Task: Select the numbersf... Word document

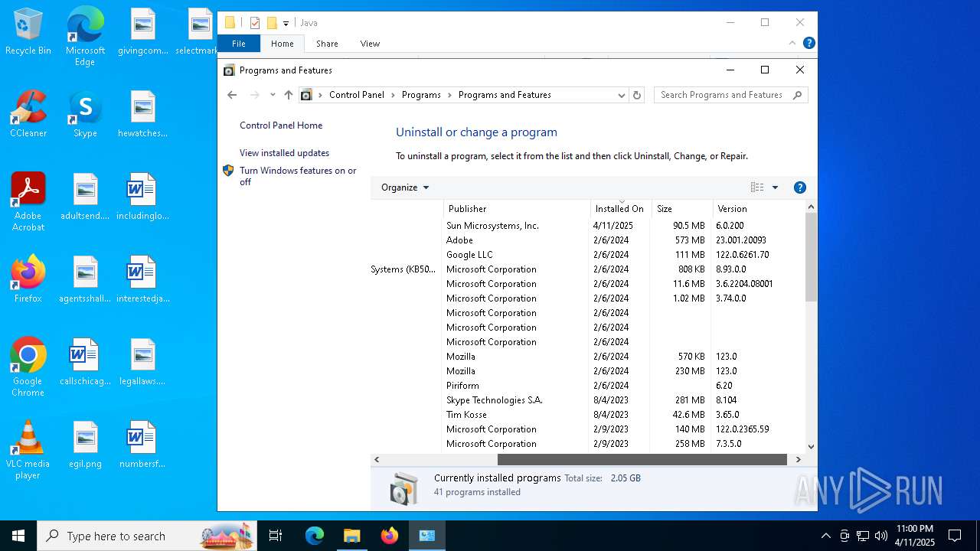Action: 142,445
